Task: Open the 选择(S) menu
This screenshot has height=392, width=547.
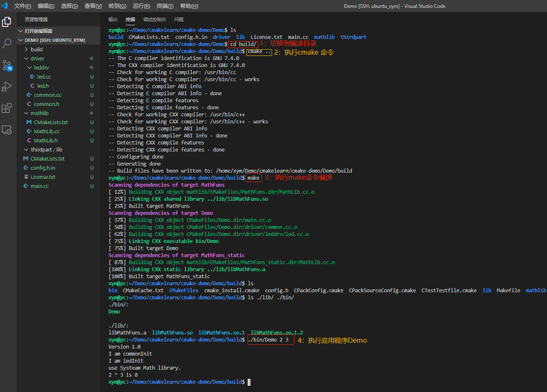Action: click(70, 6)
